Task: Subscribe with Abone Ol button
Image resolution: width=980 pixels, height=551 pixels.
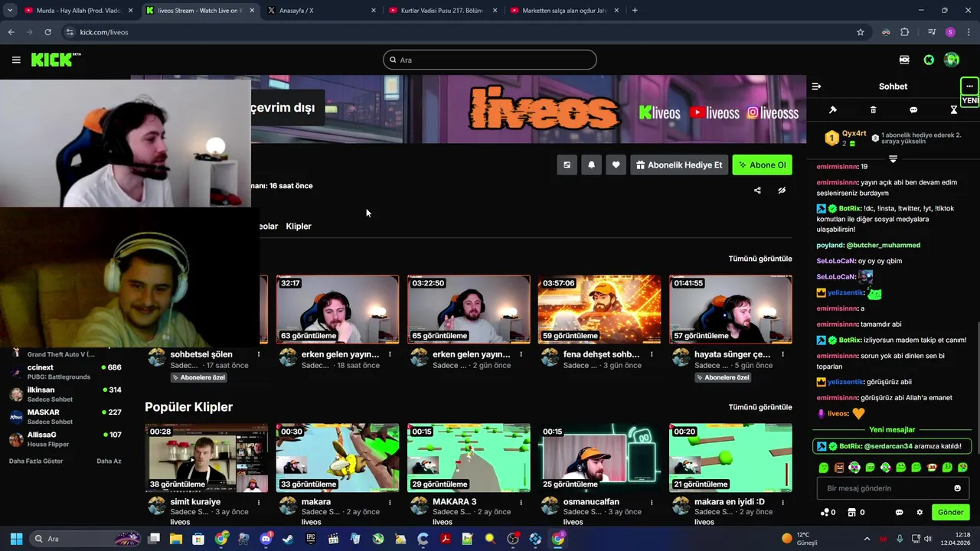Action: pos(762,165)
